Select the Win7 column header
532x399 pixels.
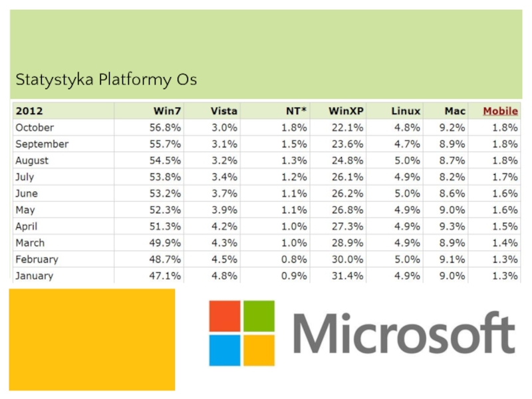tap(170, 110)
